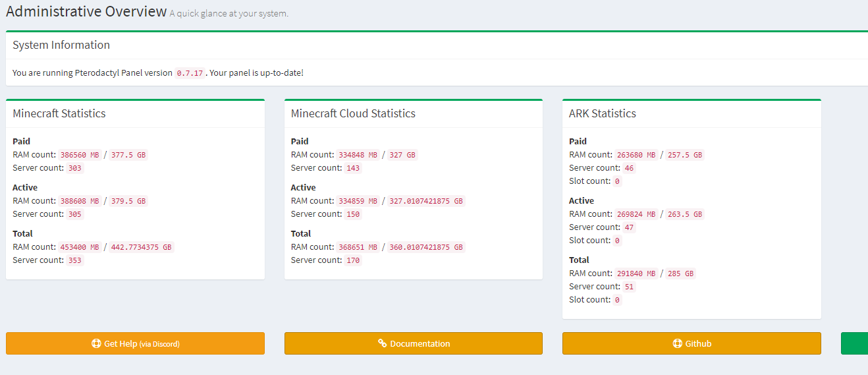Select ARK active server count 47
868x375 pixels.
pos(629,227)
